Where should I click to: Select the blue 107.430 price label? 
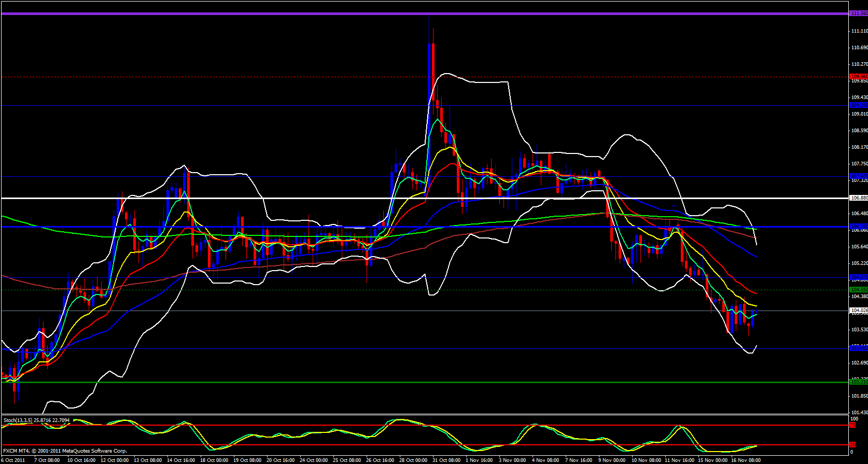tap(858, 176)
